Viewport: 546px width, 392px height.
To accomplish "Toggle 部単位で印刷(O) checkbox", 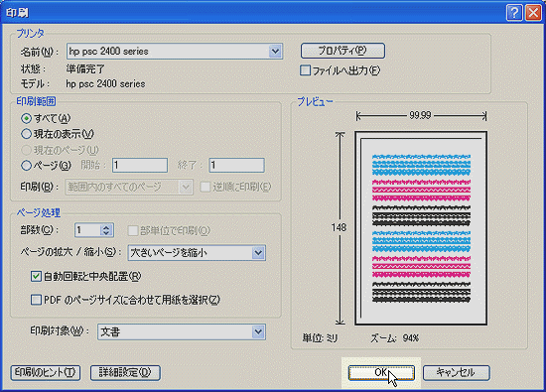I will click(133, 230).
